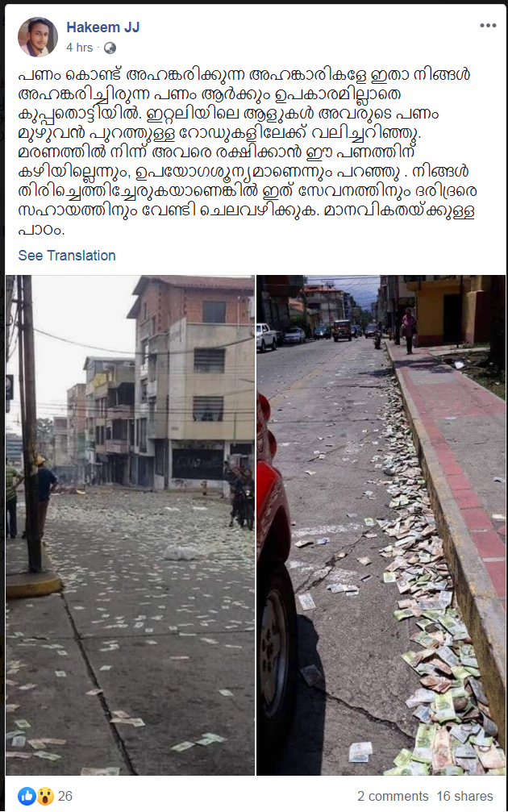Click the globe public privacy icon
The width and height of the screenshot is (508, 812).
(110, 48)
